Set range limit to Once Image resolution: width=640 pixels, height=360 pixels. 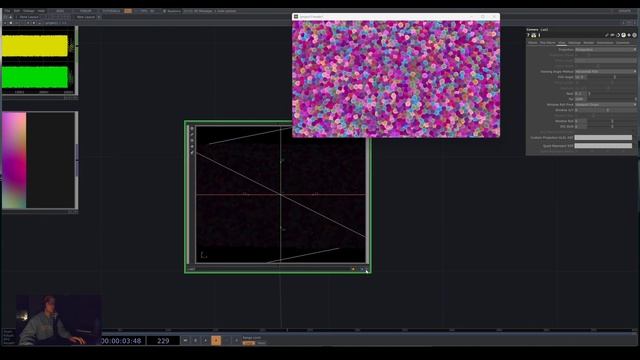coord(262,343)
